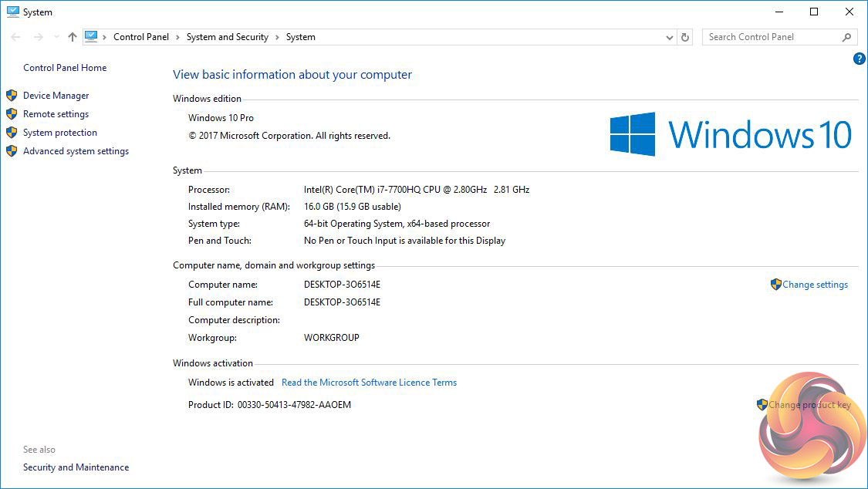Click Change settings for the computer name

[x=815, y=285]
